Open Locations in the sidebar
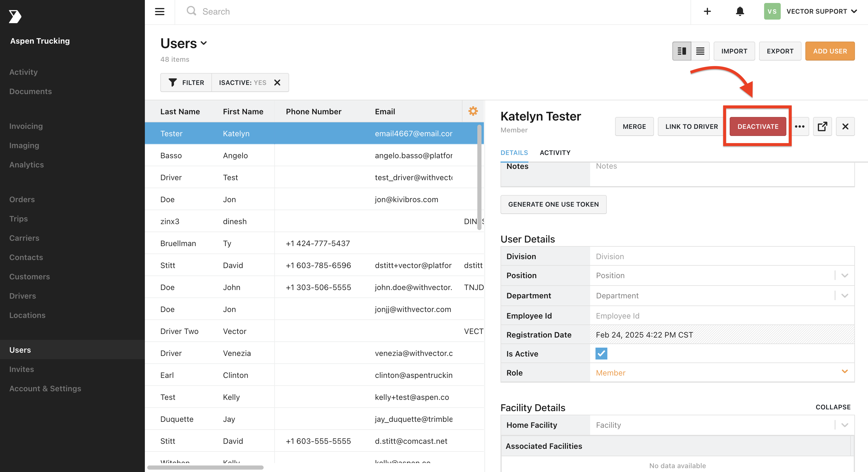 click(27, 315)
